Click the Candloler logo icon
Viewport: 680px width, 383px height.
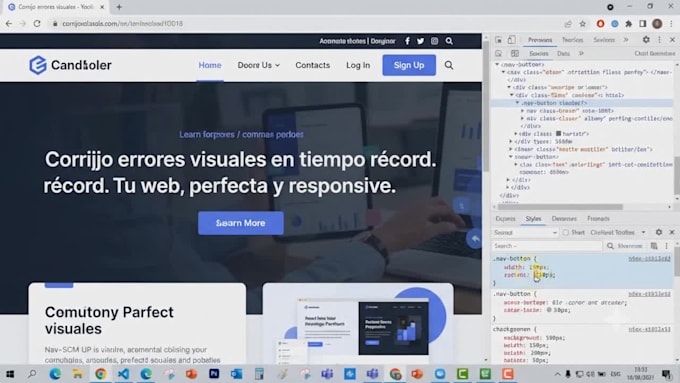pos(38,65)
